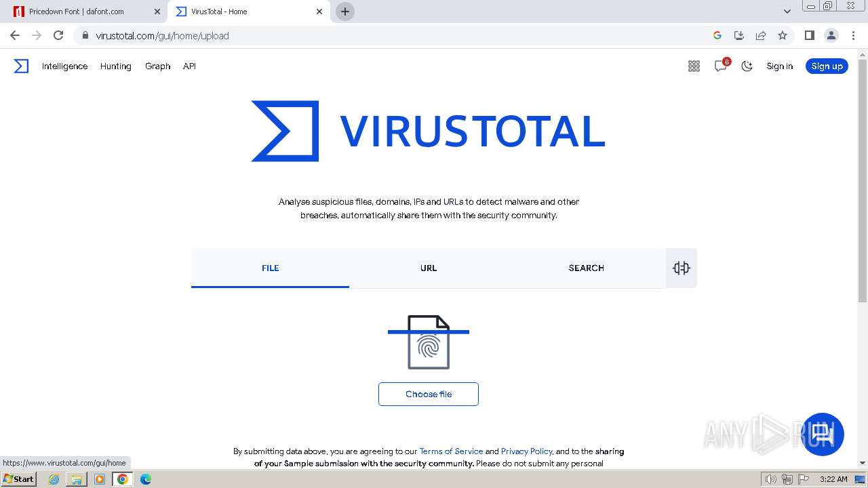Viewport: 868px width, 488px height.
Task: Open the Terms of Service link
Action: pyautogui.click(x=451, y=451)
